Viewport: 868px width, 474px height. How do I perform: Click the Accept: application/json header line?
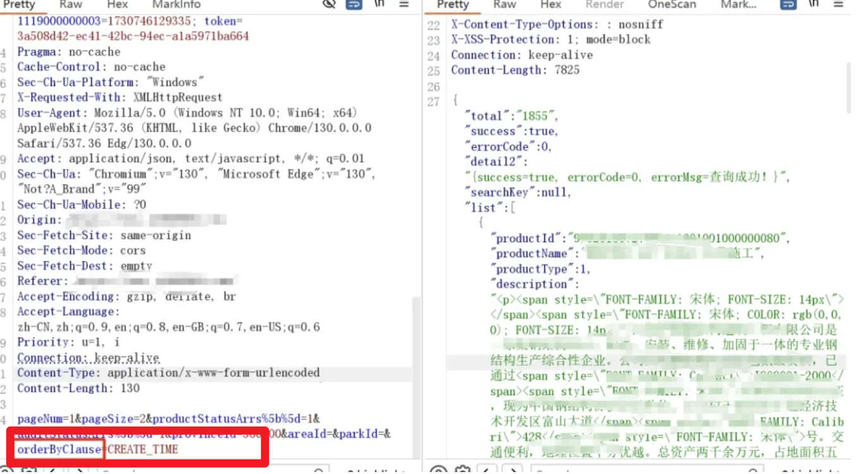point(191,159)
